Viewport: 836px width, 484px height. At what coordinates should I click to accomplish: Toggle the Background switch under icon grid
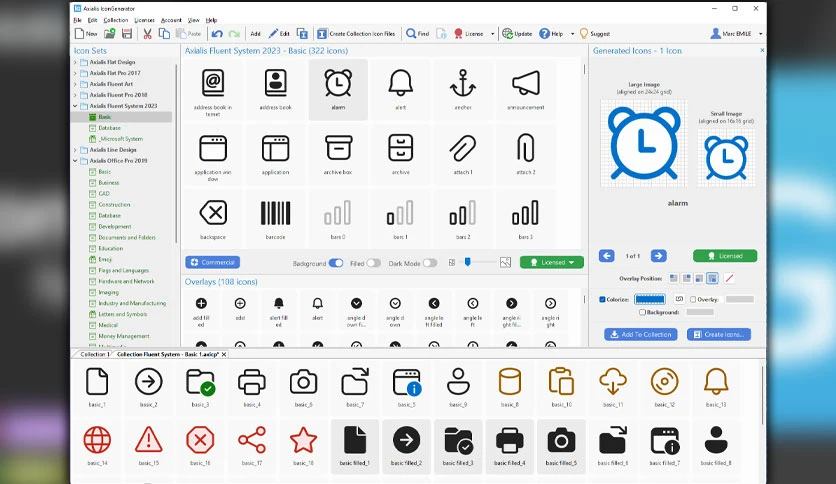(336, 263)
